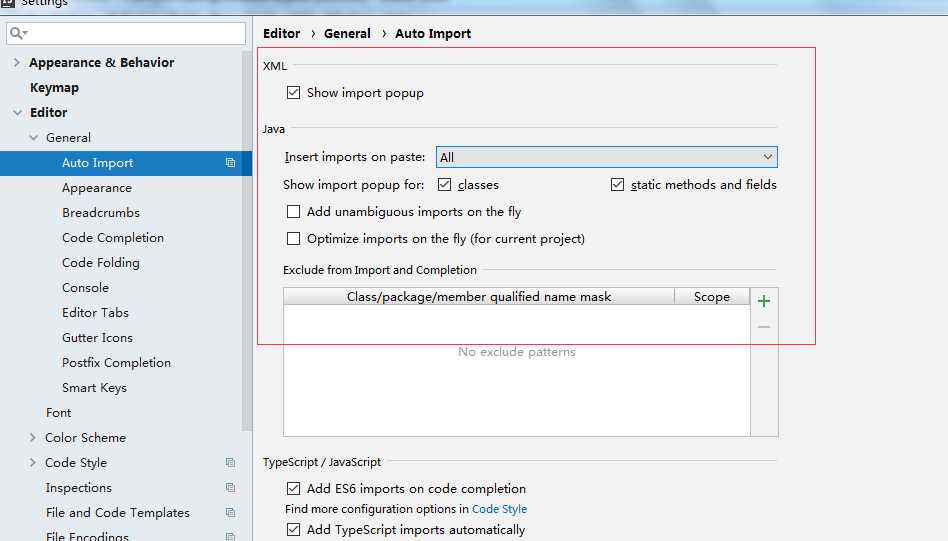The width and height of the screenshot is (948, 541).
Task: Open the Code Style link
Action: click(499, 509)
